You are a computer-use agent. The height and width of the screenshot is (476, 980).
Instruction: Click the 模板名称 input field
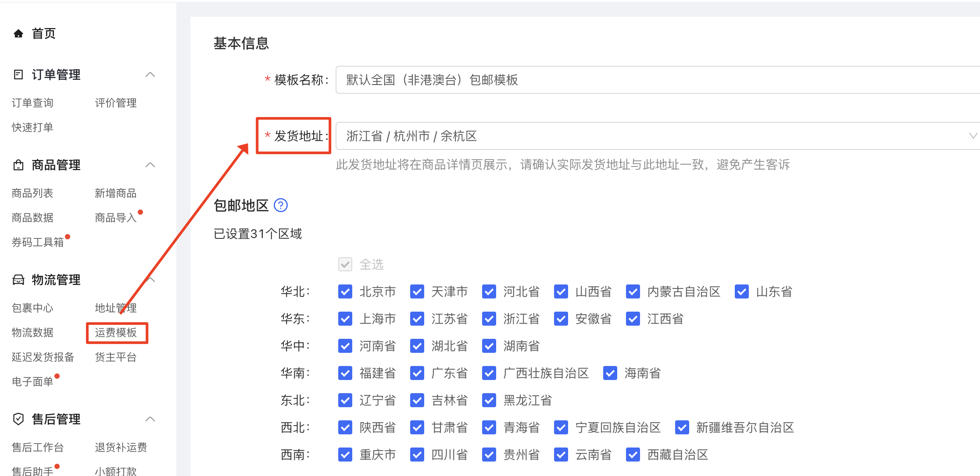658,80
